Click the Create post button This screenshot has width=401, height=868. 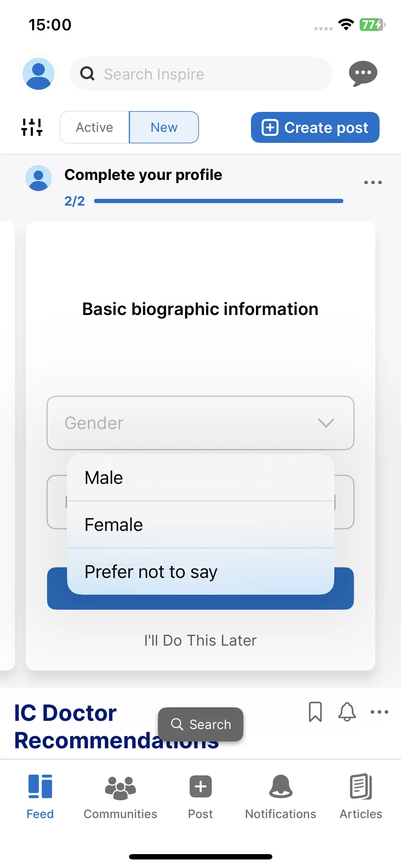point(315,127)
